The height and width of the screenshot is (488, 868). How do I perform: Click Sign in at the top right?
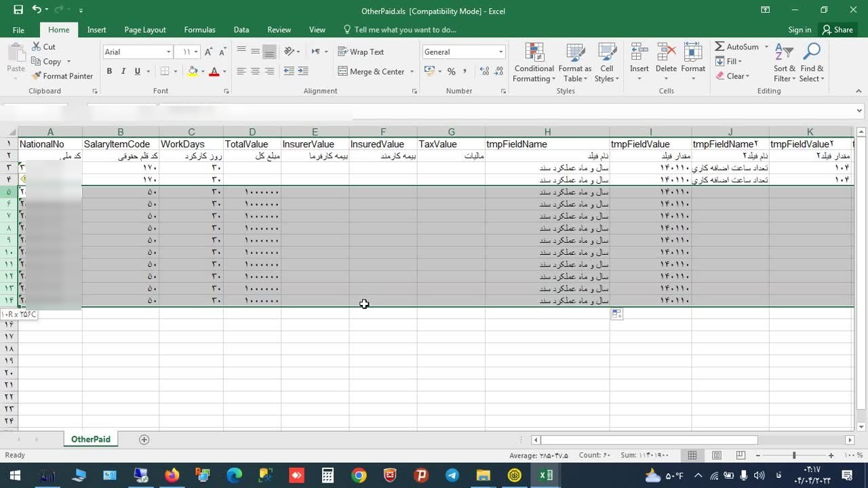click(x=800, y=30)
